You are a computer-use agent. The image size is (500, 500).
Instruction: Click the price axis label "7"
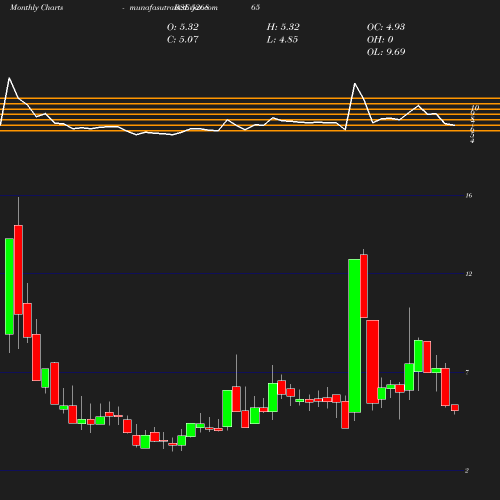tap(467, 372)
